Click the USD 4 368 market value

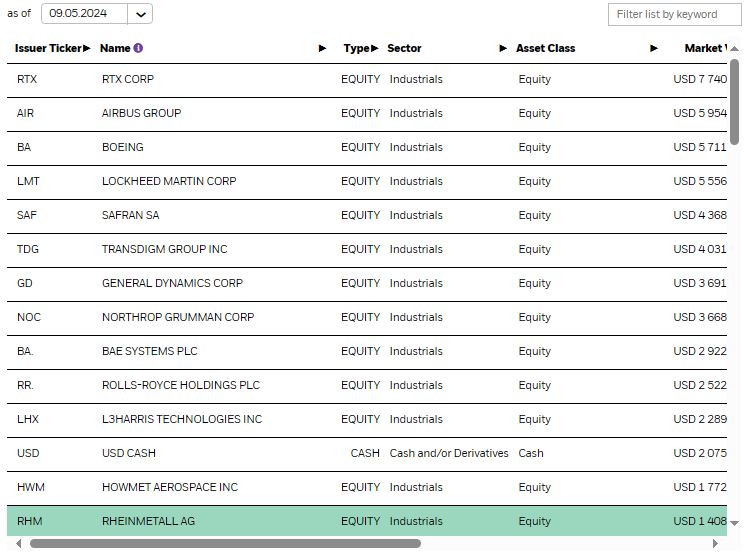pos(700,215)
